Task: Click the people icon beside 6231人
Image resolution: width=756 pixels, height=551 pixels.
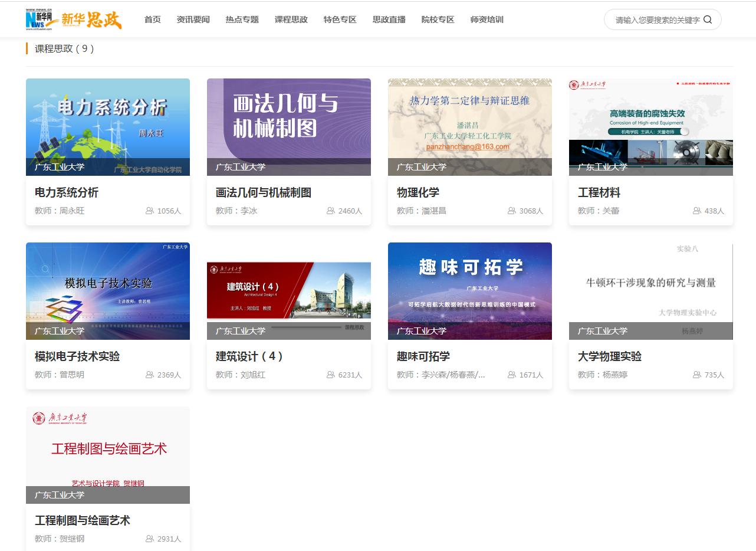Action: point(331,375)
